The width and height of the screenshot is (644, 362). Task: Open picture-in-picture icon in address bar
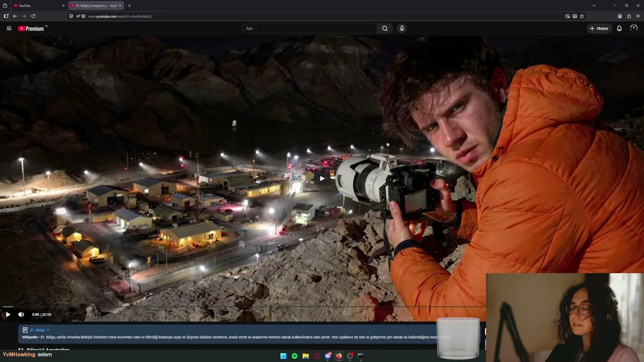pyautogui.click(x=568, y=16)
